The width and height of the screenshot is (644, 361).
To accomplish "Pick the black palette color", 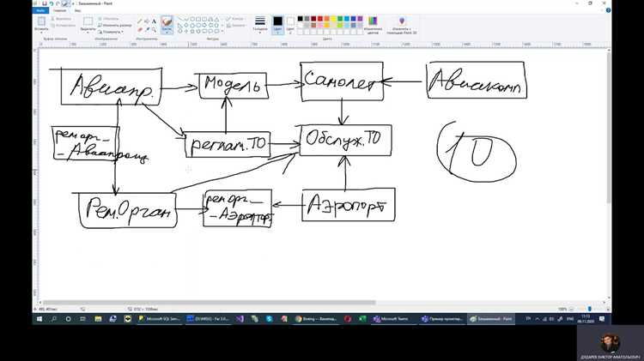I will click(301, 19).
